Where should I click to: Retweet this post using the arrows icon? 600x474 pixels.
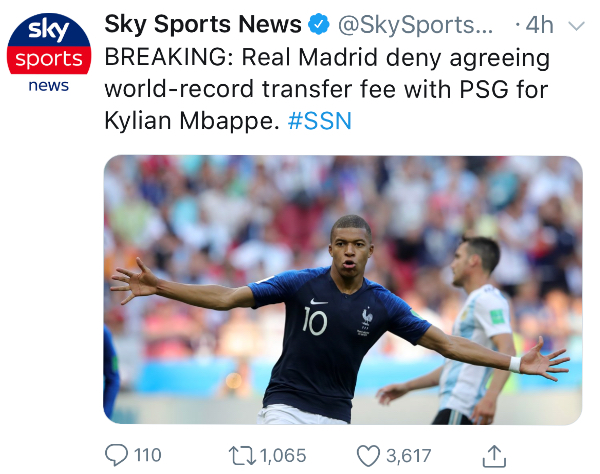pos(242,456)
